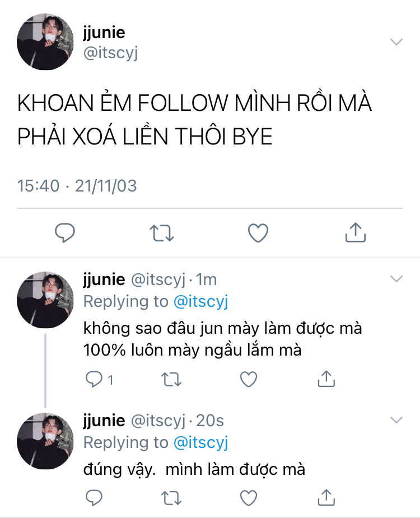Like the main tweet with heart icon
This screenshot has height=518, width=420.
coord(258,233)
